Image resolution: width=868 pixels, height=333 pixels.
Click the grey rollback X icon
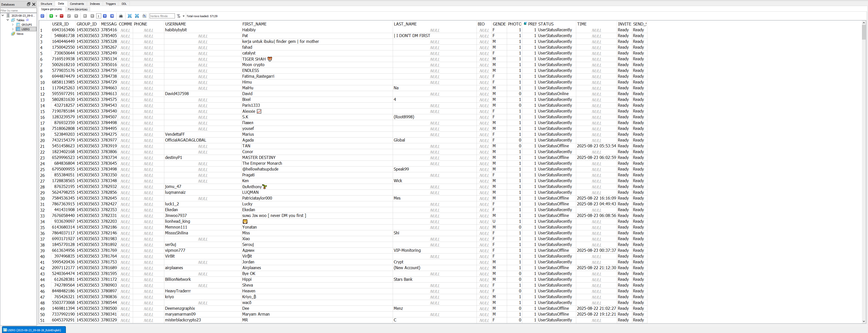(76, 16)
